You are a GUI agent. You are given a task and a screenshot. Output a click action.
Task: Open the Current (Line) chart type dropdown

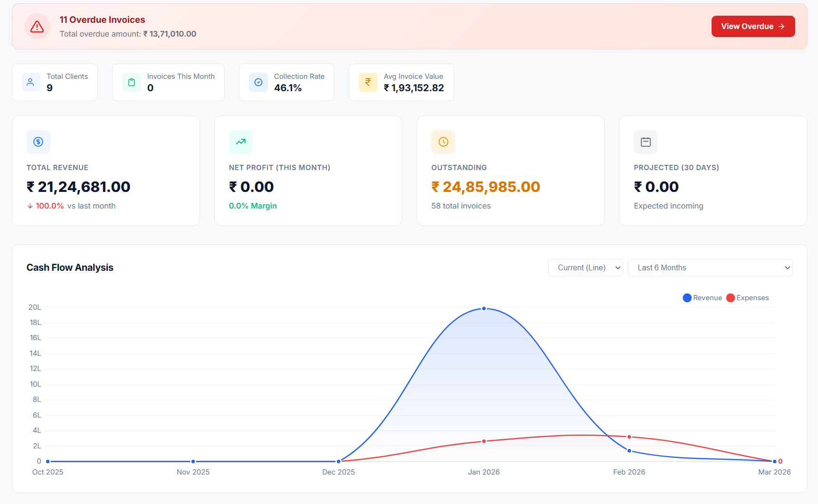pyautogui.click(x=585, y=268)
